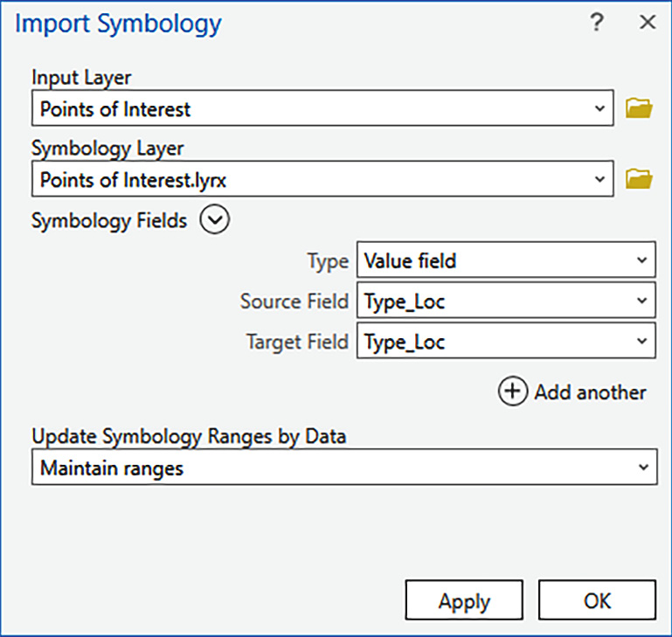Expand the Type dropdown arrow
The width and height of the screenshot is (672, 637).
[641, 260]
